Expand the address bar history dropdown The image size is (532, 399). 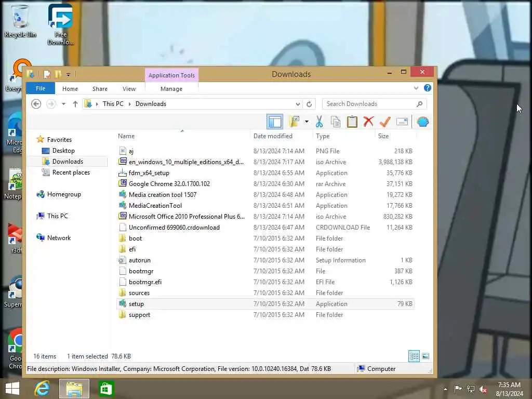[x=298, y=104]
